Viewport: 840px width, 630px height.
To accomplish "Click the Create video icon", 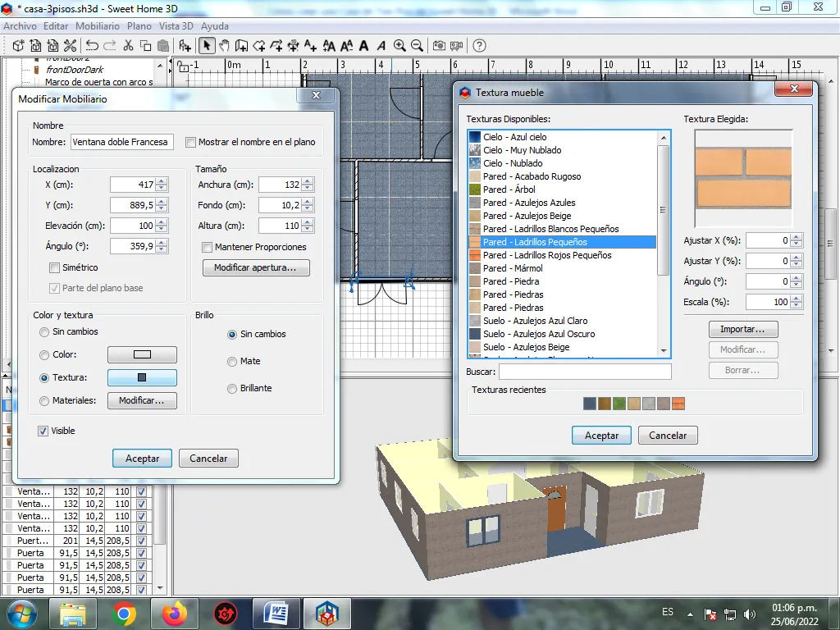I will point(456,46).
